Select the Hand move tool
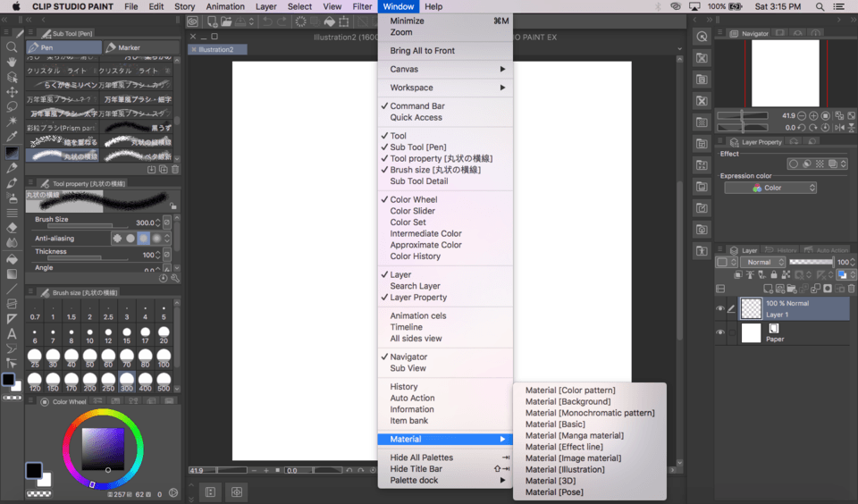The height and width of the screenshot is (504, 858). pos(12,63)
